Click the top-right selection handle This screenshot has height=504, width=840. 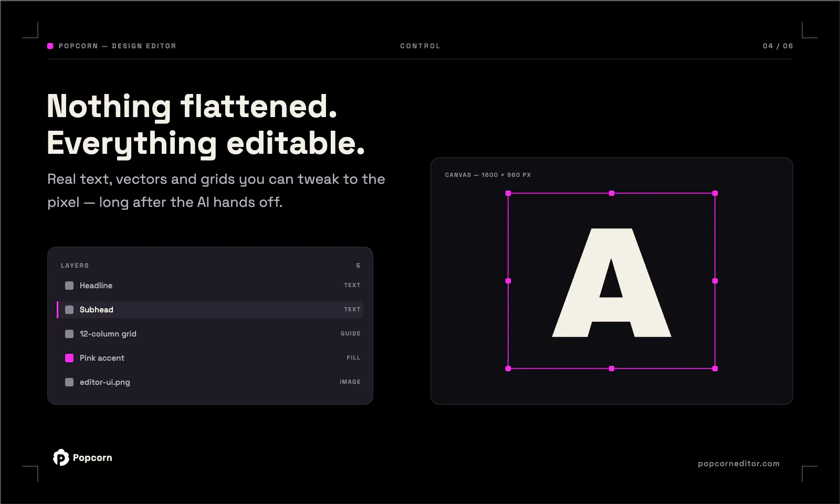point(715,193)
